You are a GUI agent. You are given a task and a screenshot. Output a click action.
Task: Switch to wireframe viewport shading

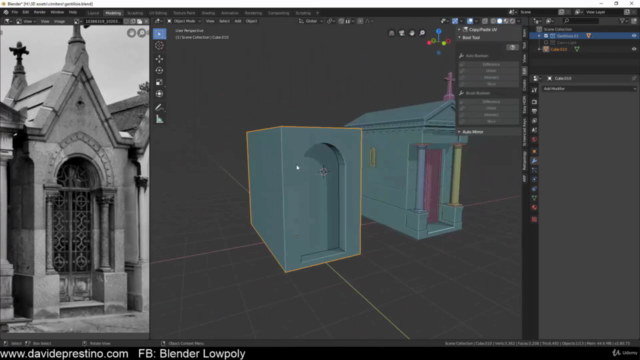[x=493, y=21]
